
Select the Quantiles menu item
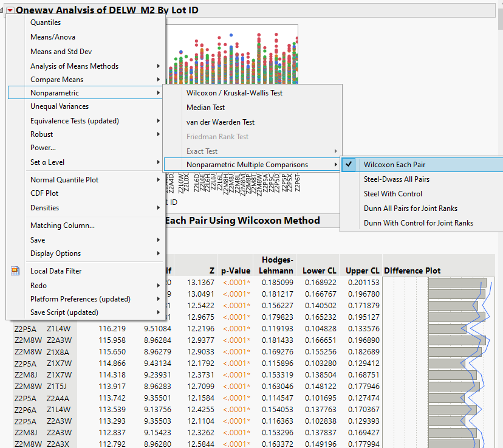pyautogui.click(x=43, y=22)
